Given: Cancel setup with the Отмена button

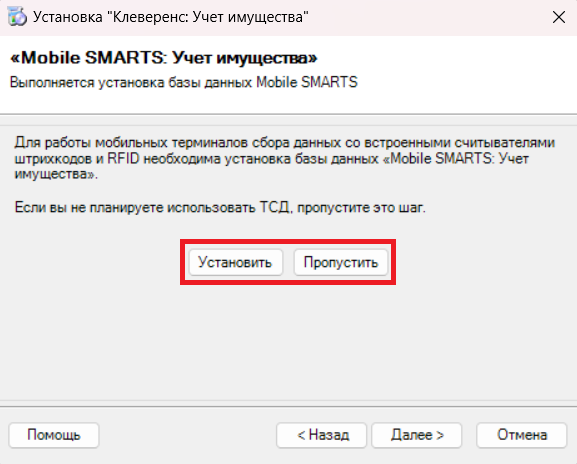Looking at the screenshot, I should [521, 435].
